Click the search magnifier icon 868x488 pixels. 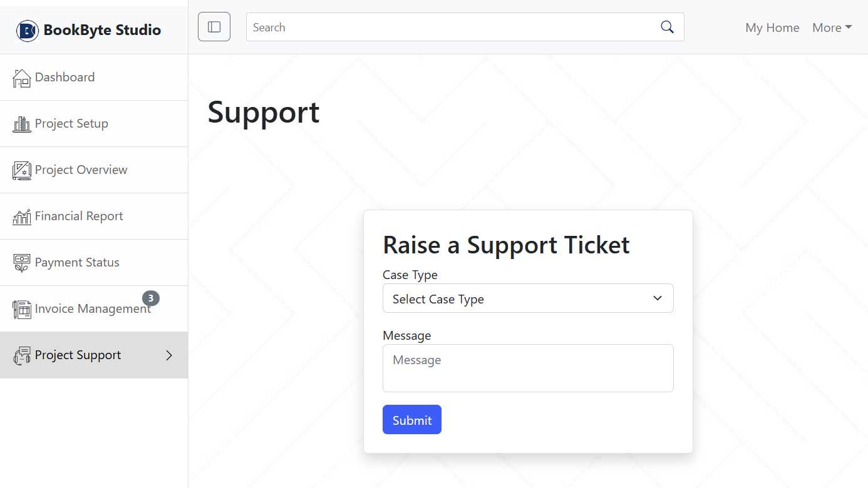tap(667, 27)
